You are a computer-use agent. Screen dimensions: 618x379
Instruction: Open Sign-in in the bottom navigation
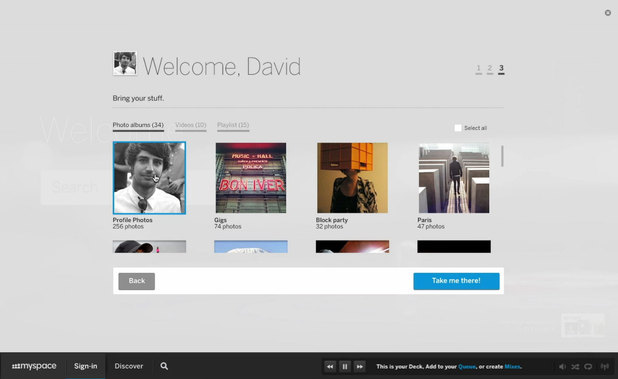click(x=86, y=366)
